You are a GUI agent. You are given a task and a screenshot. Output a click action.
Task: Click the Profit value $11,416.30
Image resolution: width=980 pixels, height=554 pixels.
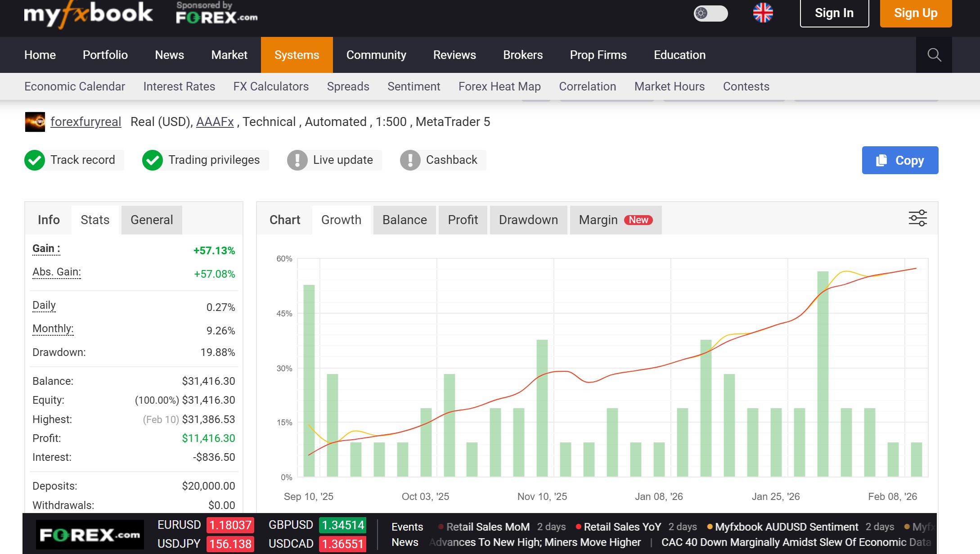(x=208, y=438)
